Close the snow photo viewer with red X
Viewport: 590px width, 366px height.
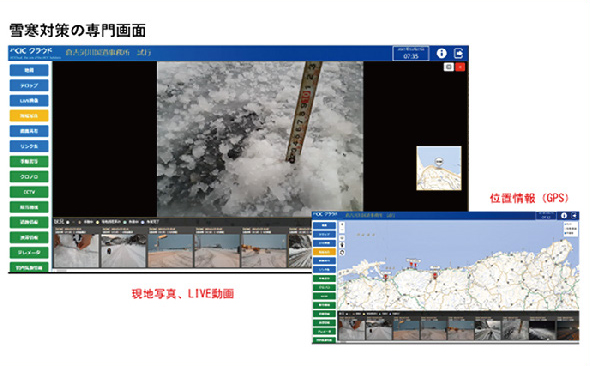tap(460, 67)
